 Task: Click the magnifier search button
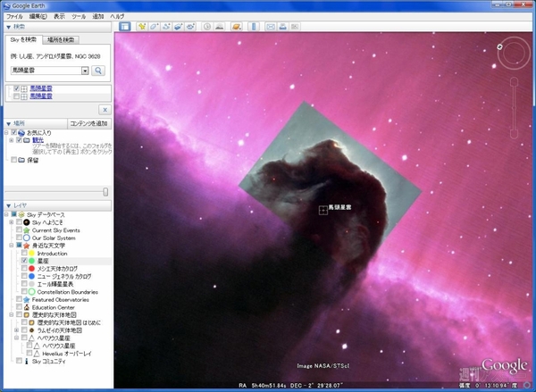pyautogui.click(x=98, y=71)
